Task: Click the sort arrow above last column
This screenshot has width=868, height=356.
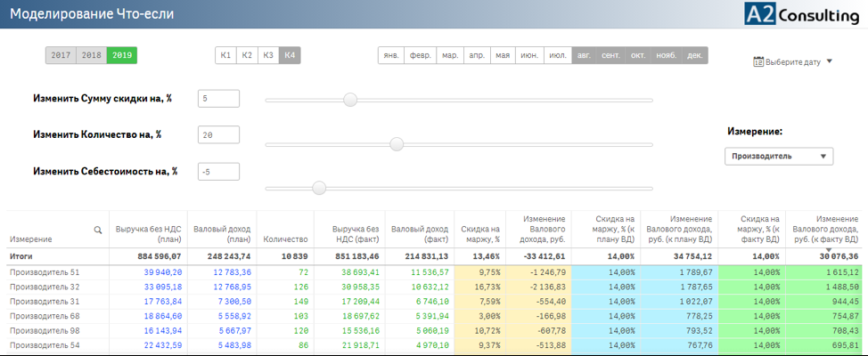Action: (828, 249)
